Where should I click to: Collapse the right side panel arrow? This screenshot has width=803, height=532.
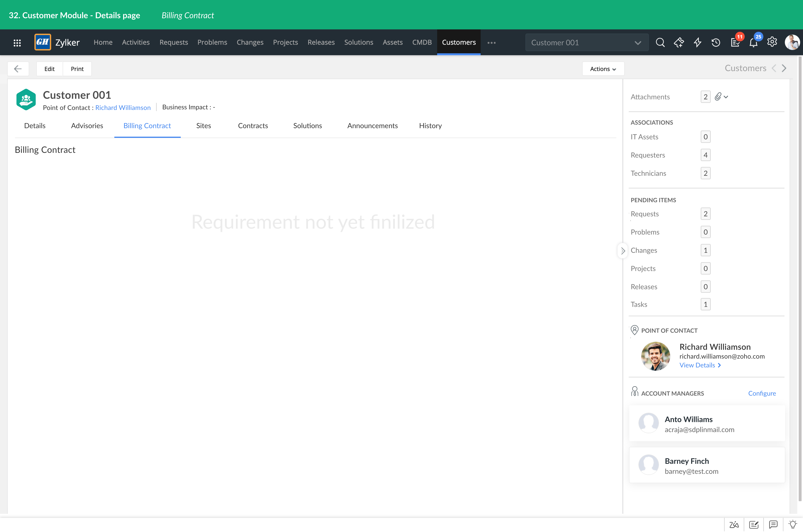(623, 251)
